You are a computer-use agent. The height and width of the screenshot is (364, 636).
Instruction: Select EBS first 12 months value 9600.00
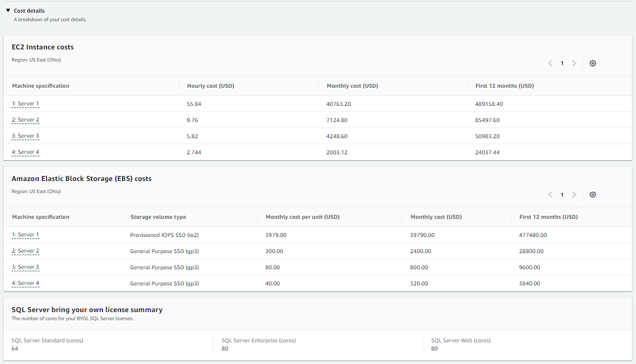click(x=530, y=267)
